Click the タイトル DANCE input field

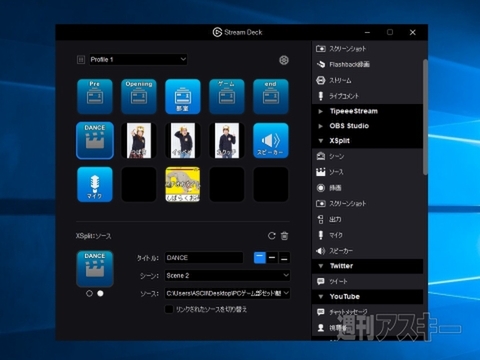[x=204, y=258]
